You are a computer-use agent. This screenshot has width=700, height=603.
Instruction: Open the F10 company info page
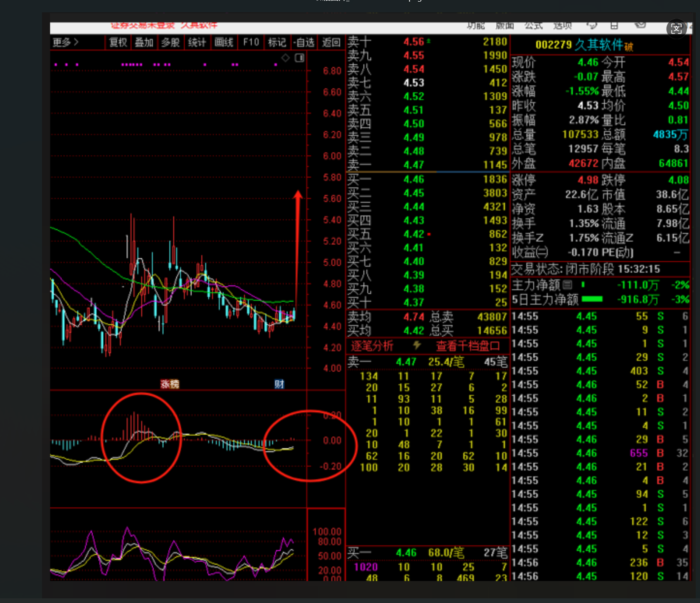click(x=251, y=42)
